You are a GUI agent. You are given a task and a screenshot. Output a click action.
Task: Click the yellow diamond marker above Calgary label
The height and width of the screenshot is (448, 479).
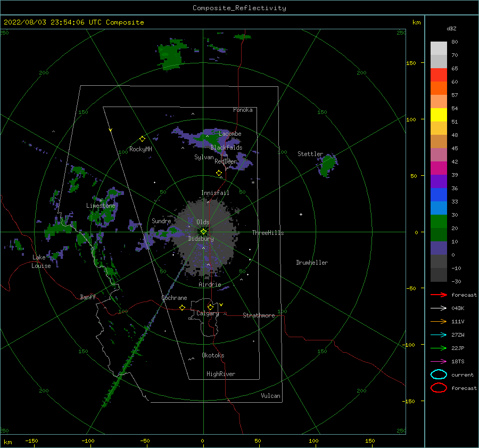[210, 307]
